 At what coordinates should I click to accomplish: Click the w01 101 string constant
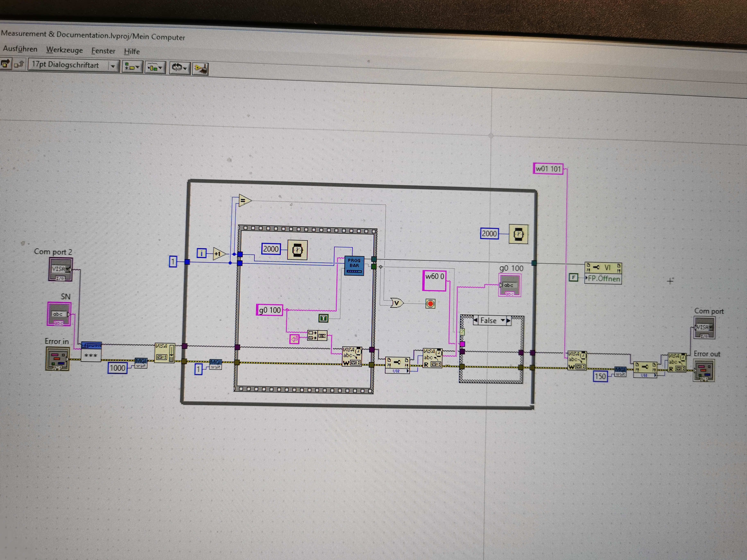[548, 168]
